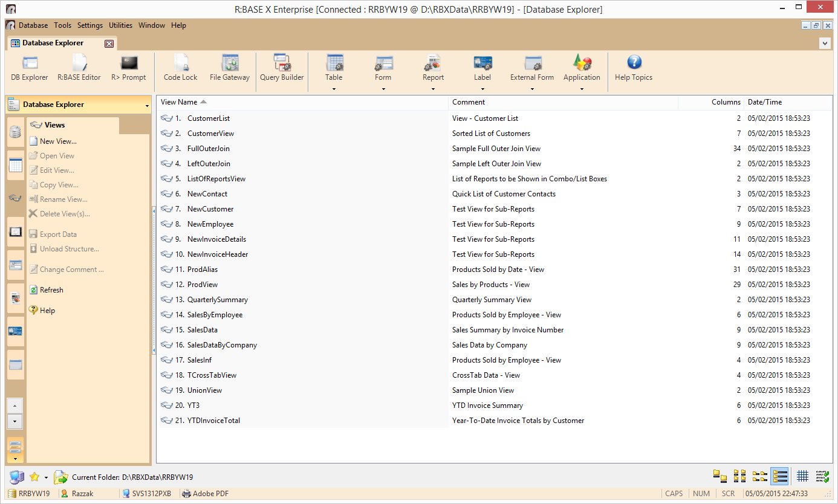Open Help Topics from toolbar

(x=633, y=68)
